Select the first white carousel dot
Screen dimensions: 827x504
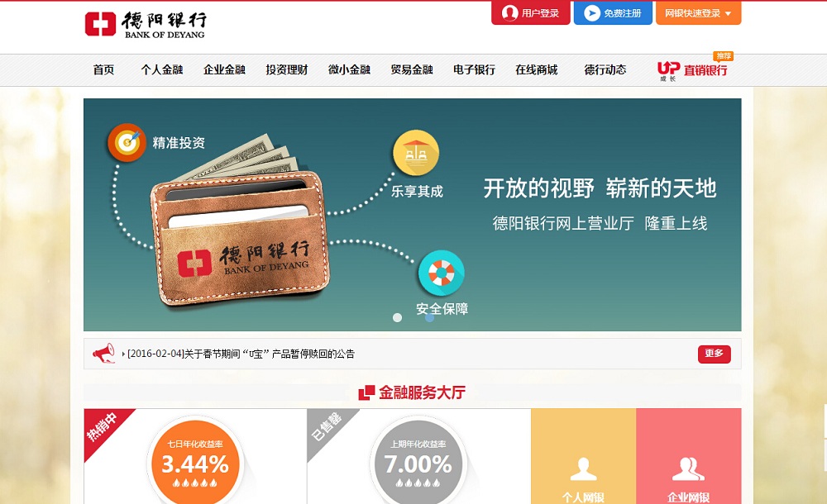[x=398, y=317]
